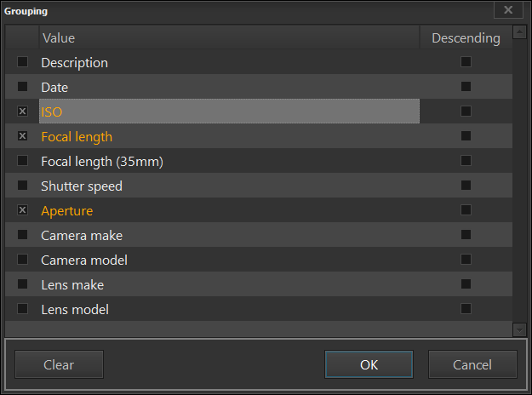Check Descending for Lens model row
The width and height of the screenshot is (532, 395).
pos(466,309)
